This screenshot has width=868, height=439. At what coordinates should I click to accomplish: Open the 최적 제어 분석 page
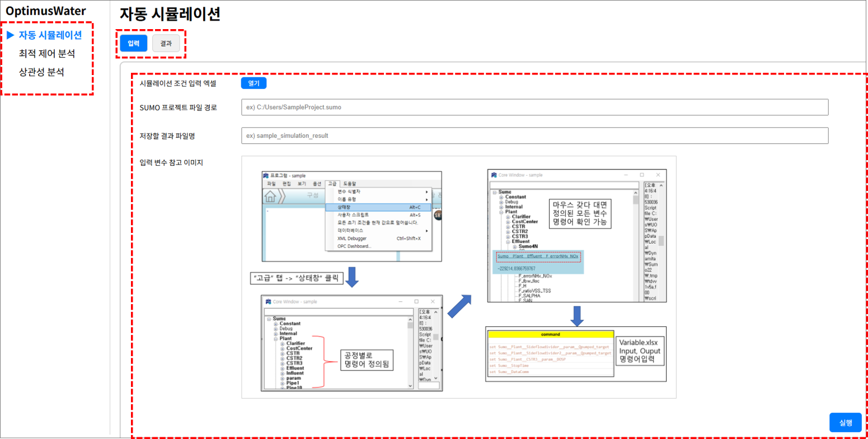[46, 54]
